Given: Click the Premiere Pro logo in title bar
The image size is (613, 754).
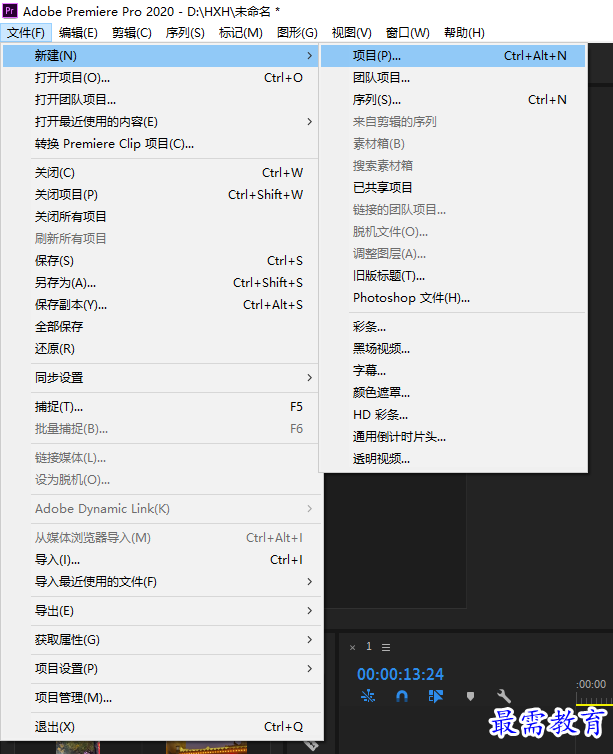Looking at the screenshot, I should point(10,11).
